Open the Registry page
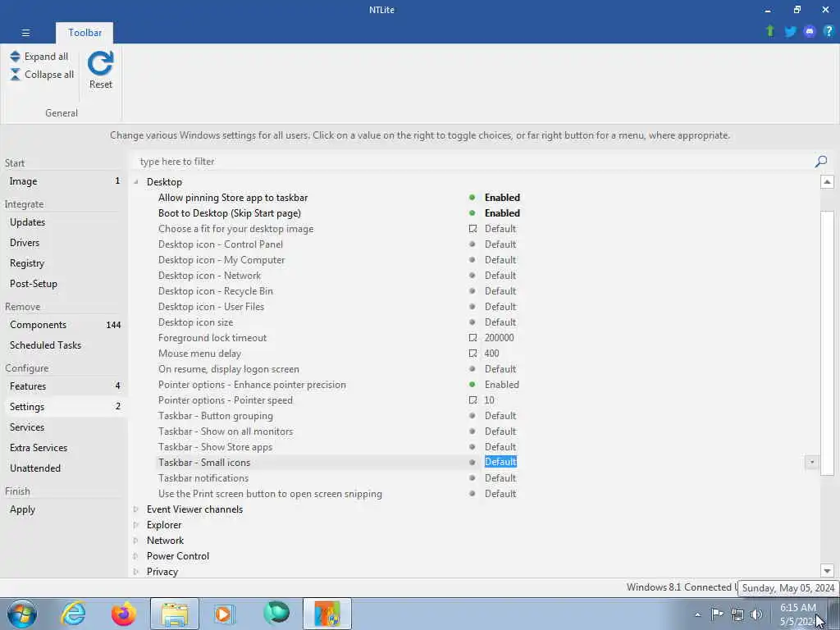The width and height of the screenshot is (840, 630). [x=64, y=263]
